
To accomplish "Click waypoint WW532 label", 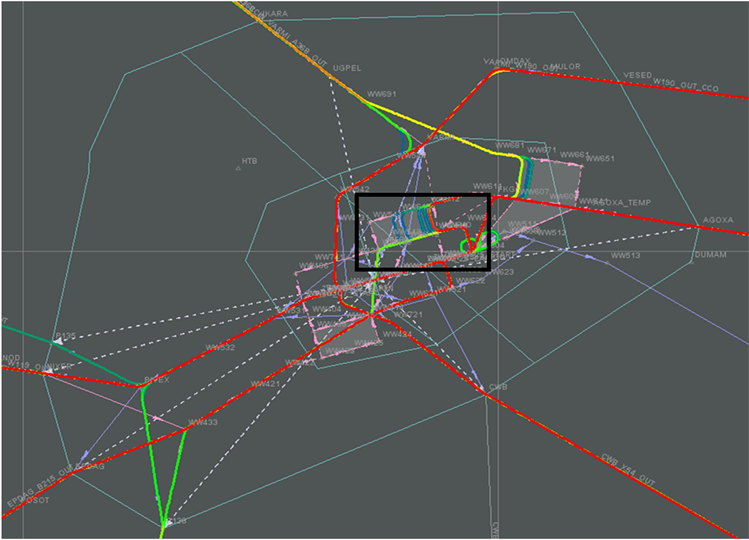I will pos(219,348).
